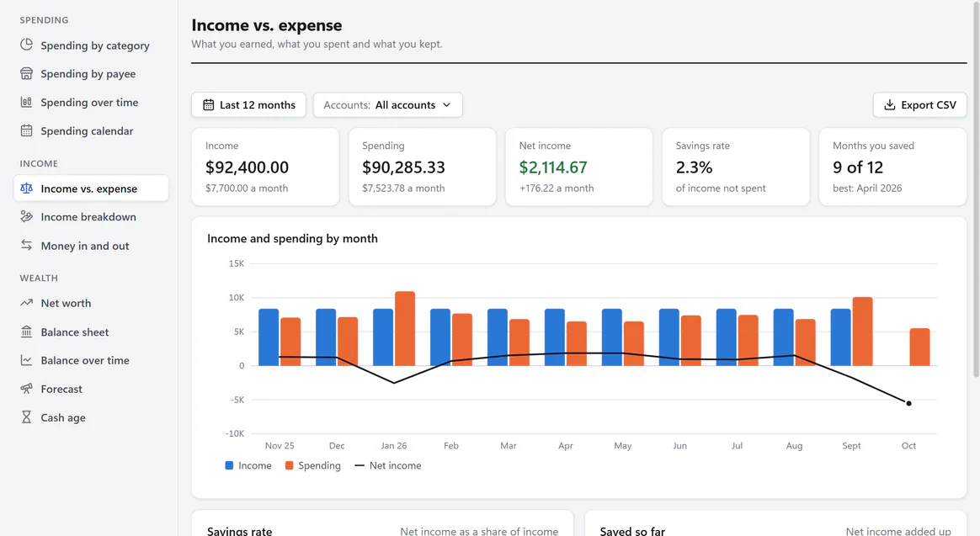This screenshot has width=980, height=536.
Task: Export the report as CSV
Action: pos(919,105)
